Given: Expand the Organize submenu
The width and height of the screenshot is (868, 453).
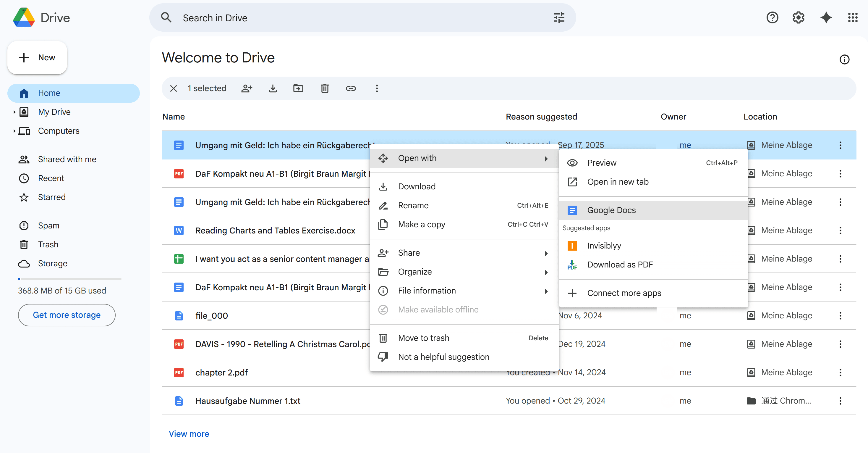Looking at the screenshot, I should point(463,272).
